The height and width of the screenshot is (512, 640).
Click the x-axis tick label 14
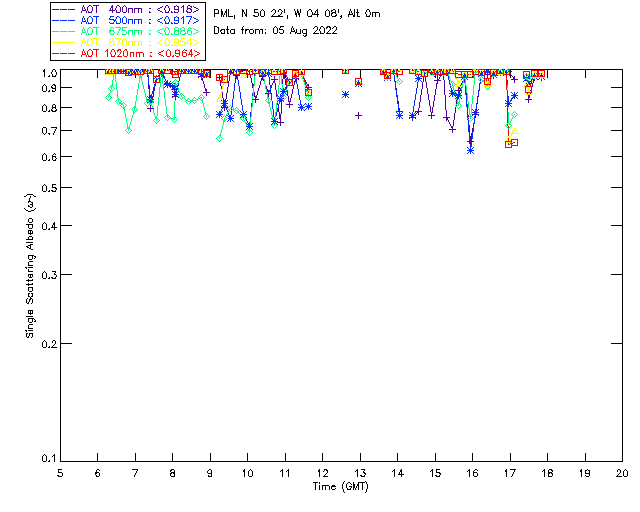click(398, 473)
